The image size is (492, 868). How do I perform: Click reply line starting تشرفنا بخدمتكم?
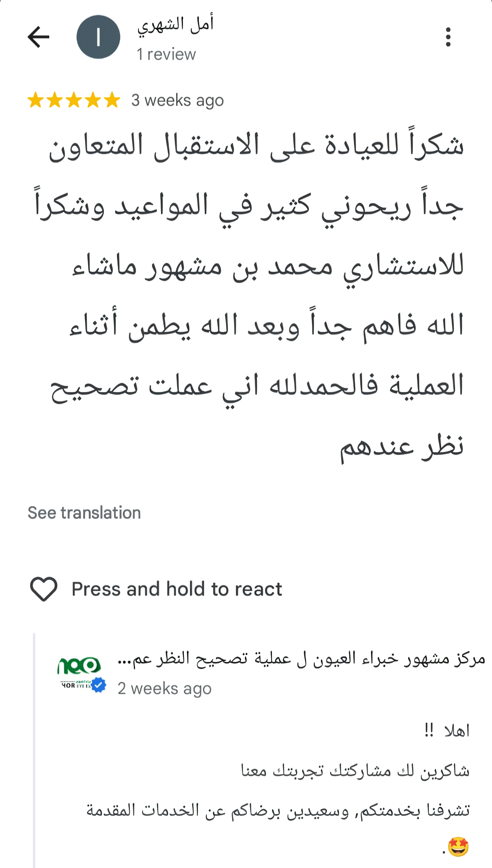click(x=278, y=811)
